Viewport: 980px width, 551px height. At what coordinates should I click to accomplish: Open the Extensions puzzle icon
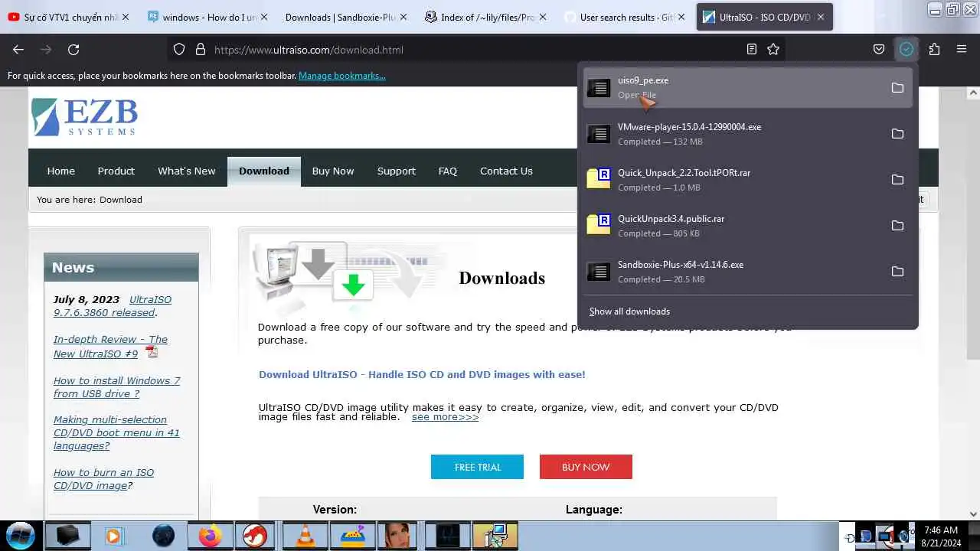(934, 49)
